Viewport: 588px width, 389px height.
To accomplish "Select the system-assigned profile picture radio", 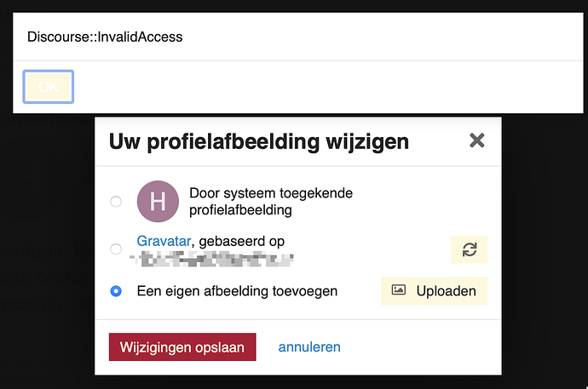I will pyautogui.click(x=116, y=202).
